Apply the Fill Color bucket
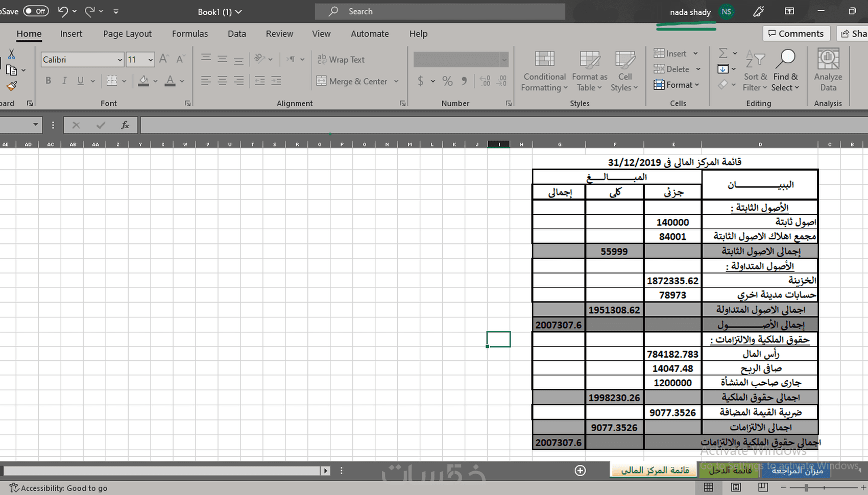This screenshot has height=495, width=868. click(143, 81)
